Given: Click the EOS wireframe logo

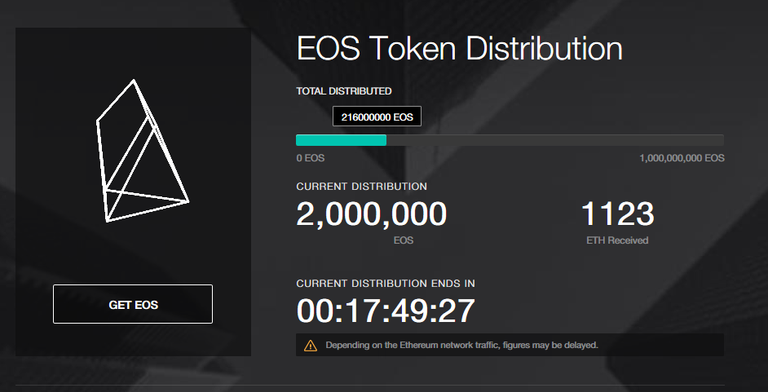Looking at the screenshot, I should 143,151.
